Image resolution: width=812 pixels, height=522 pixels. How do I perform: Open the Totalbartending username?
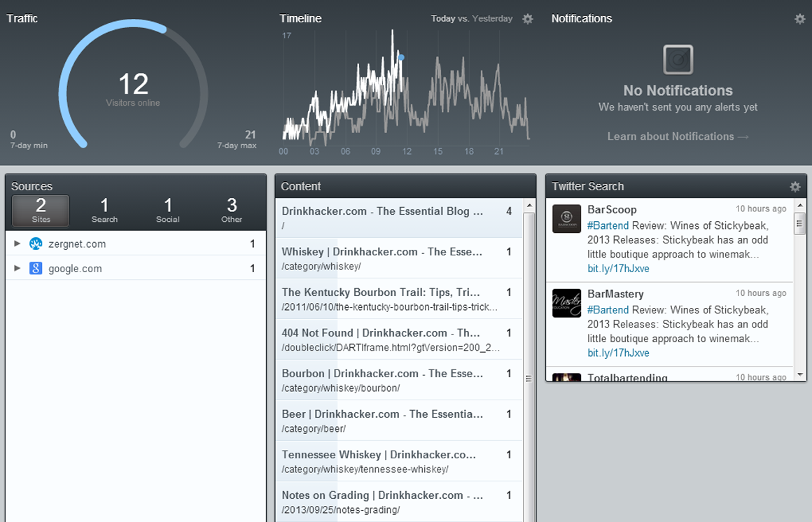coord(627,378)
